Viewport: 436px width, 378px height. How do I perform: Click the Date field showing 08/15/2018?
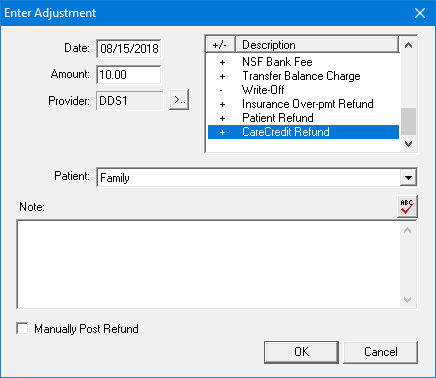tap(129, 49)
